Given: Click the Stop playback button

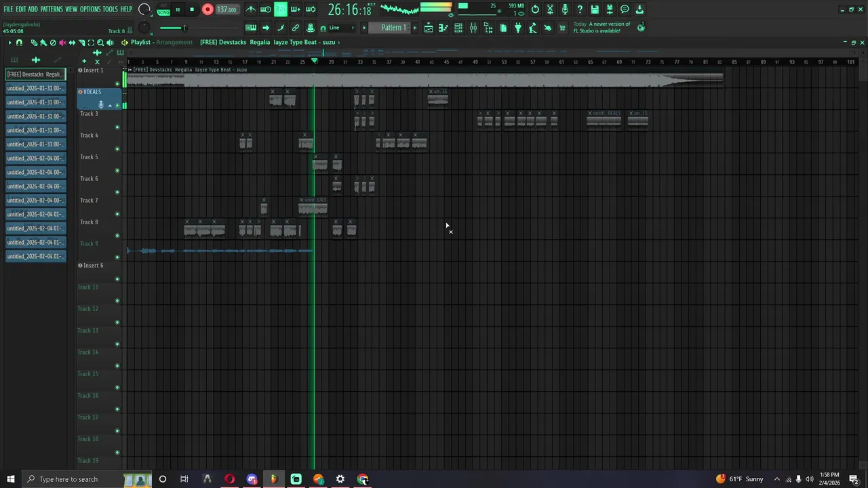Looking at the screenshot, I should pos(192,9).
